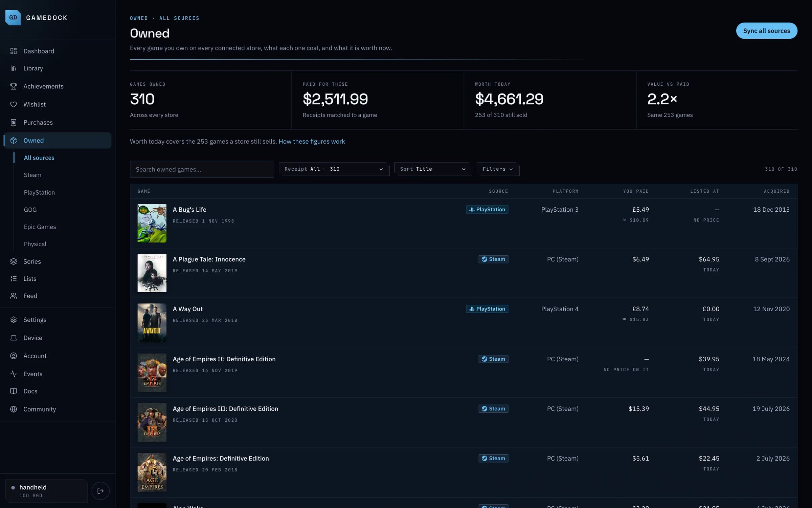Open the Dashboard grid icon
The height and width of the screenshot is (508, 812).
tap(14, 51)
